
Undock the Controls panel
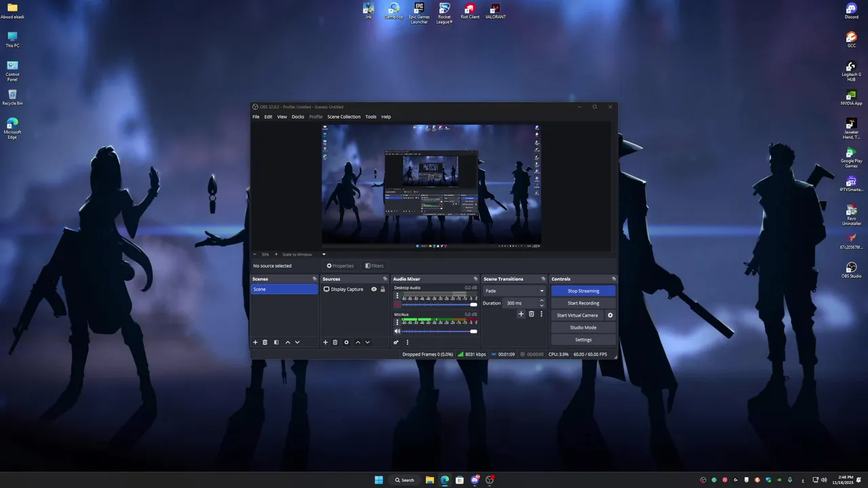(614, 279)
